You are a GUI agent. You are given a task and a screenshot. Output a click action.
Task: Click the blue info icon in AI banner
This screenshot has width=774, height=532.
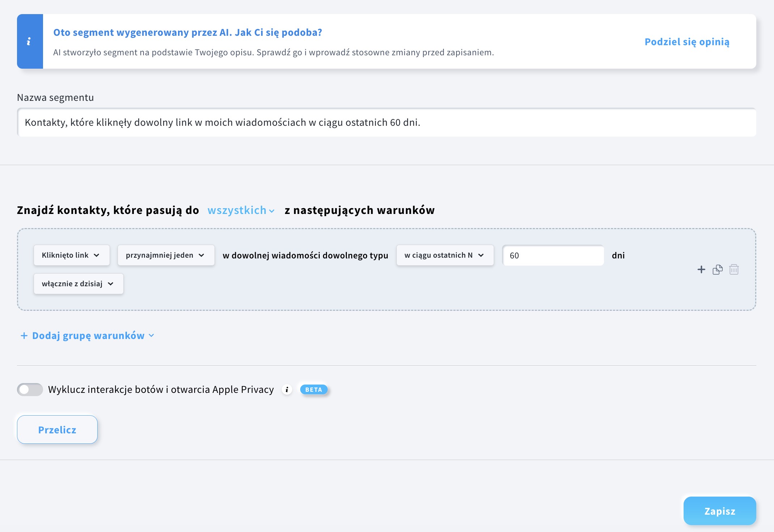pos(29,42)
